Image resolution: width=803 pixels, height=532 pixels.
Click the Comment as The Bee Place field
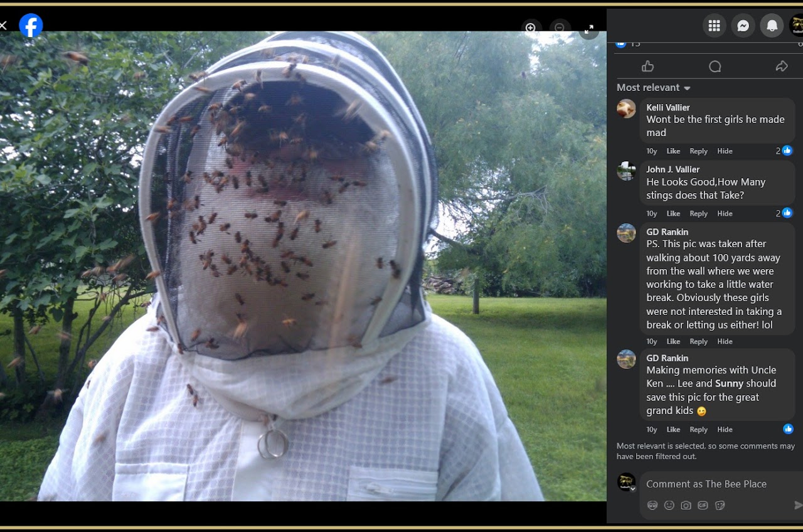715,484
